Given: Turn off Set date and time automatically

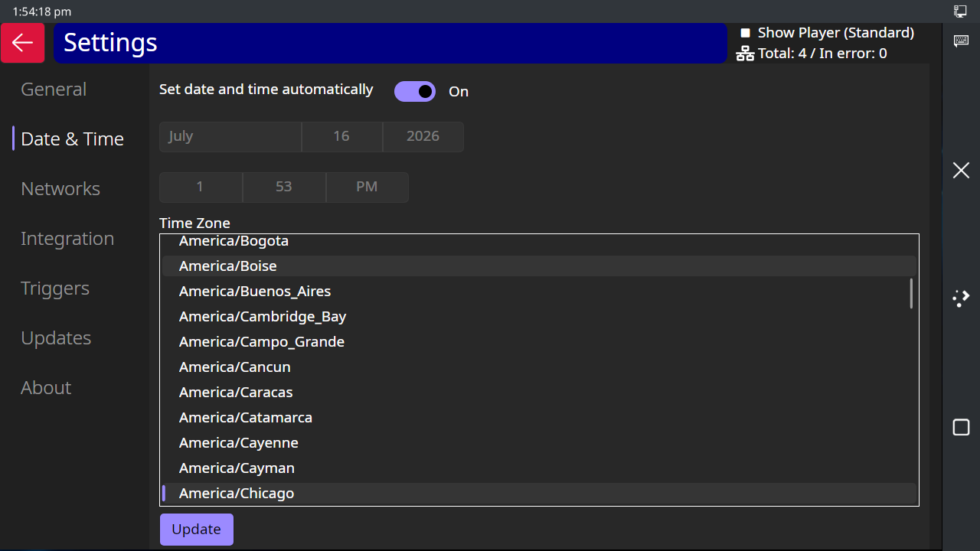Looking at the screenshot, I should [x=415, y=92].
